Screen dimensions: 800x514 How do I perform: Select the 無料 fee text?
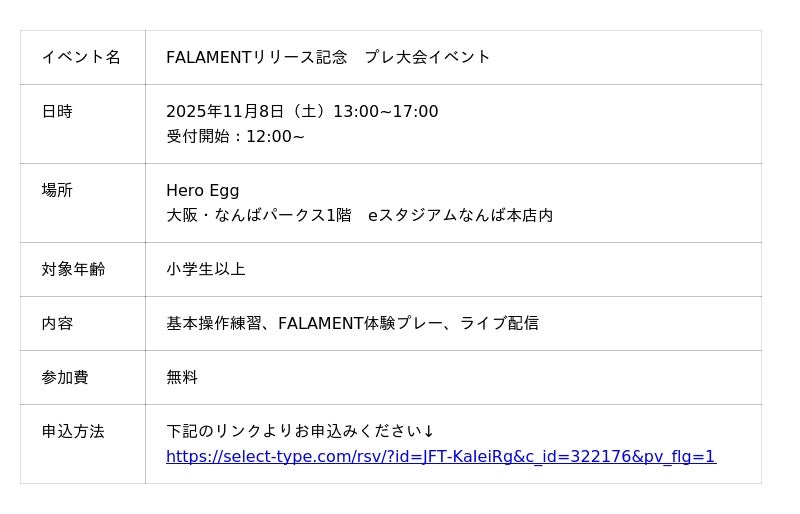point(182,377)
